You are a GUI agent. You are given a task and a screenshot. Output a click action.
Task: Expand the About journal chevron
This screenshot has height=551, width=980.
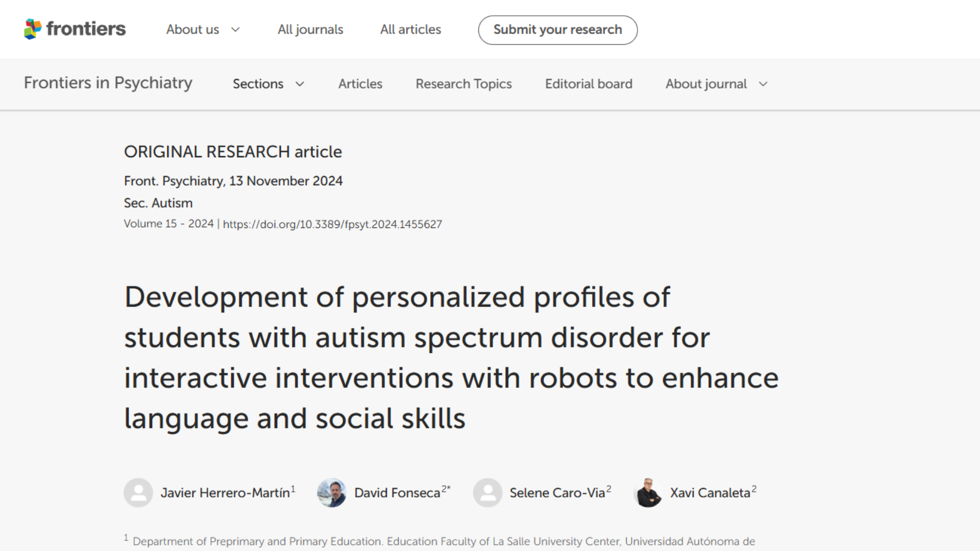pyautogui.click(x=763, y=84)
